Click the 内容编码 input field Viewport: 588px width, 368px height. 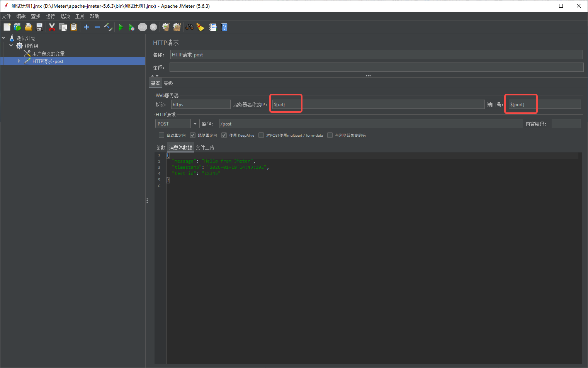pyautogui.click(x=566, y=124)
